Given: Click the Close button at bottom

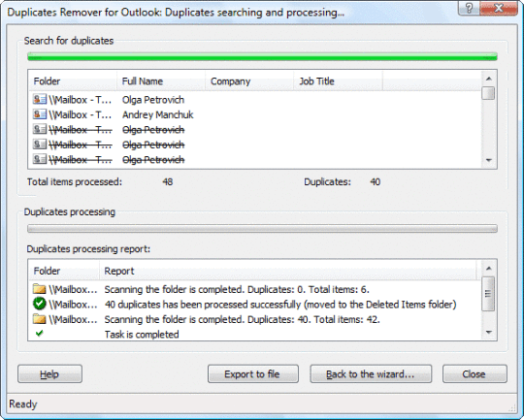Looking at the screenshot, I should point(475,373).
